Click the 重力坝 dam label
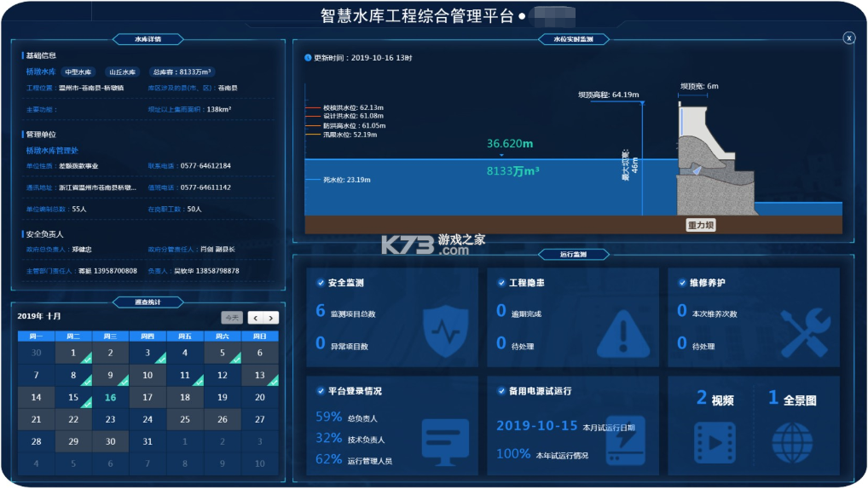The image size is (868, 489). point(701,225)
